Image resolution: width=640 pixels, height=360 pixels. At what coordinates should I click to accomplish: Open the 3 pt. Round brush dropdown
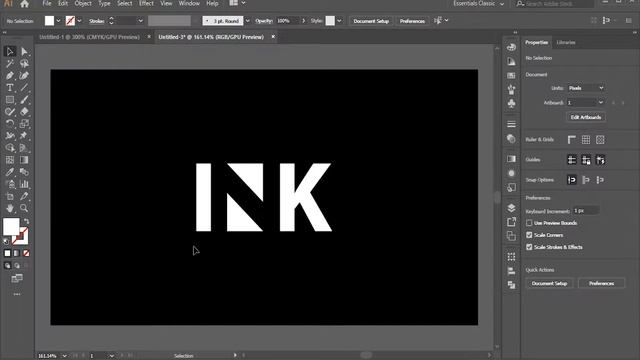tap(247, 21)
